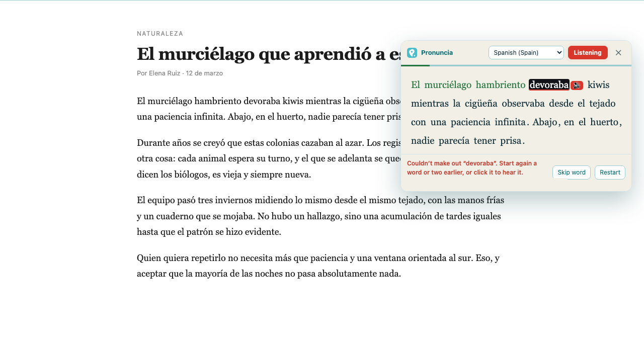This screenshot has height=347, width=644.
Task: Click the byline "Por Elena Ruiz · 12 de marzo"
Action: [x=180, y=73]
